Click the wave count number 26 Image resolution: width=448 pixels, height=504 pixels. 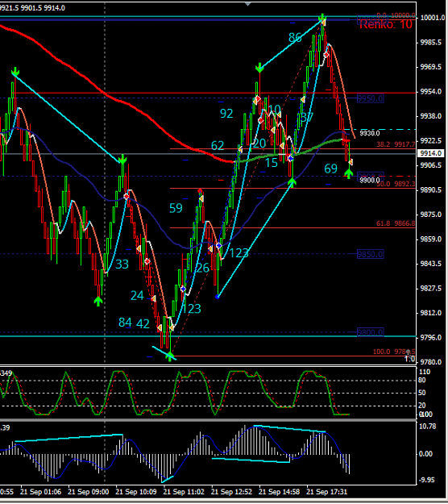[202, 268]
